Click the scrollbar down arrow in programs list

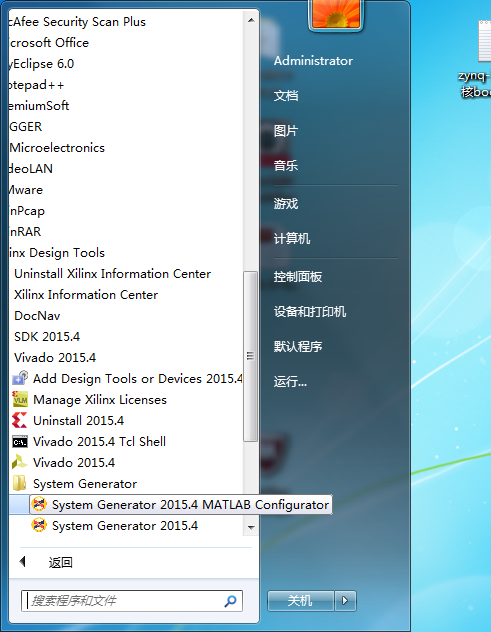(x=251, y=527)
